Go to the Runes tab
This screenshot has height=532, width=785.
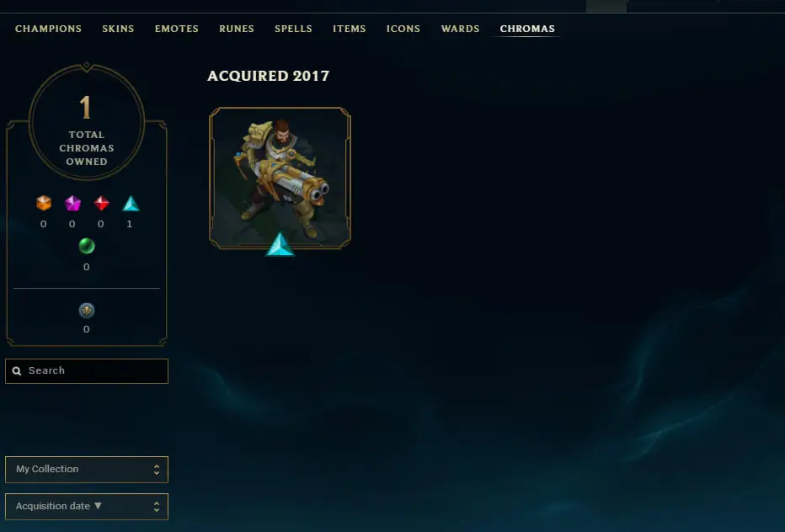(x=237, y=29)
